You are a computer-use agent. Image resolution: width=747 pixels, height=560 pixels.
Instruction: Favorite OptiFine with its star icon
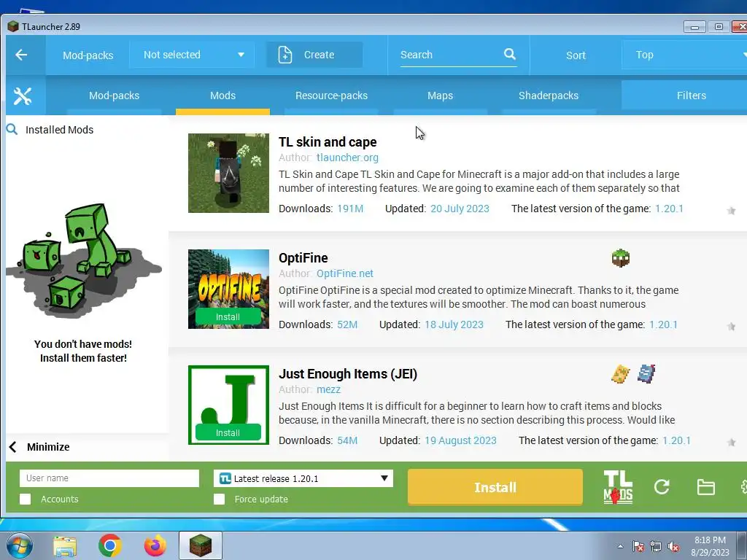(731, 326)
